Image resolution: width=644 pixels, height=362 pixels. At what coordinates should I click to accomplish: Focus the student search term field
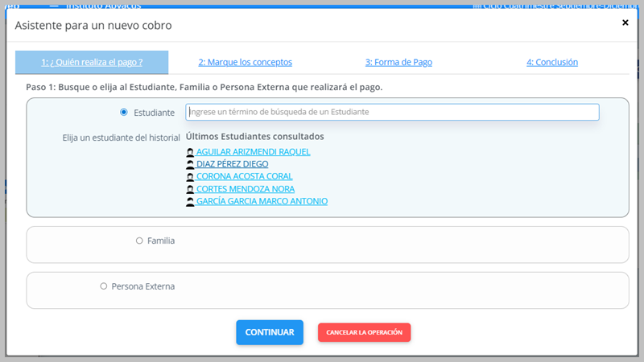[x=392, y=112]
